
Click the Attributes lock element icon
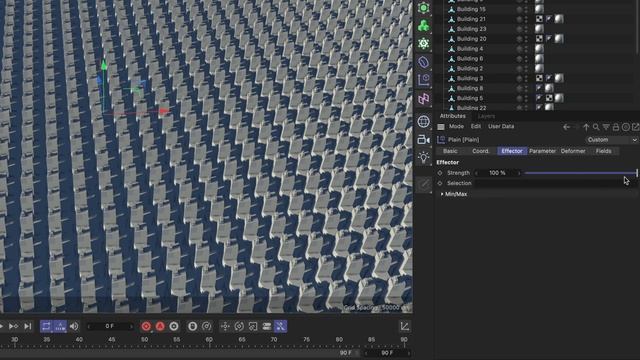(616, 127)
